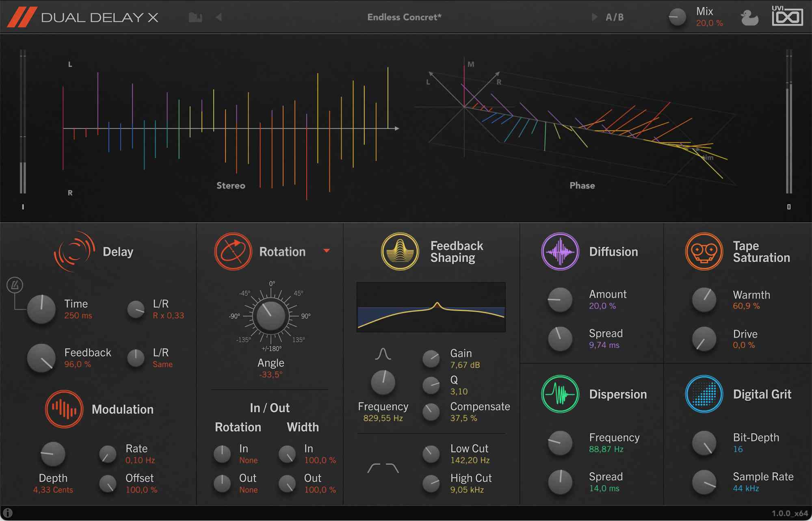Select the green Dispersion icon
This screenshot has width=812, height=521.
point(560,394)
